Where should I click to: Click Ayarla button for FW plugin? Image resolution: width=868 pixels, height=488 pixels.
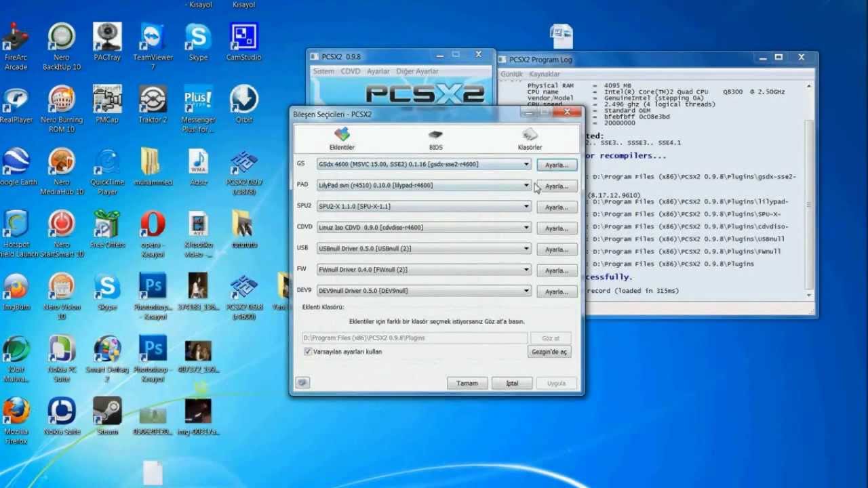pos(557,270)
